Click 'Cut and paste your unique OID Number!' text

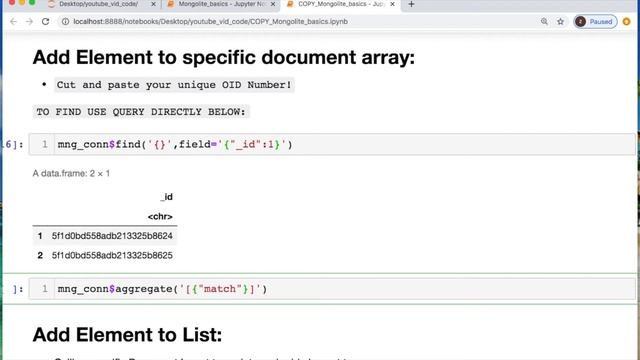coord(174,85)
